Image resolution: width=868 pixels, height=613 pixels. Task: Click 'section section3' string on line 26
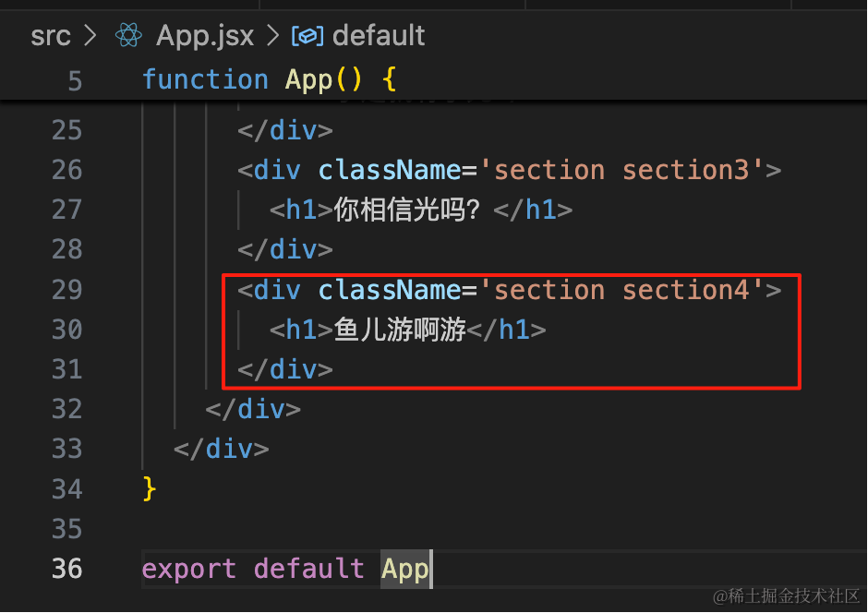tap(622, 170)
